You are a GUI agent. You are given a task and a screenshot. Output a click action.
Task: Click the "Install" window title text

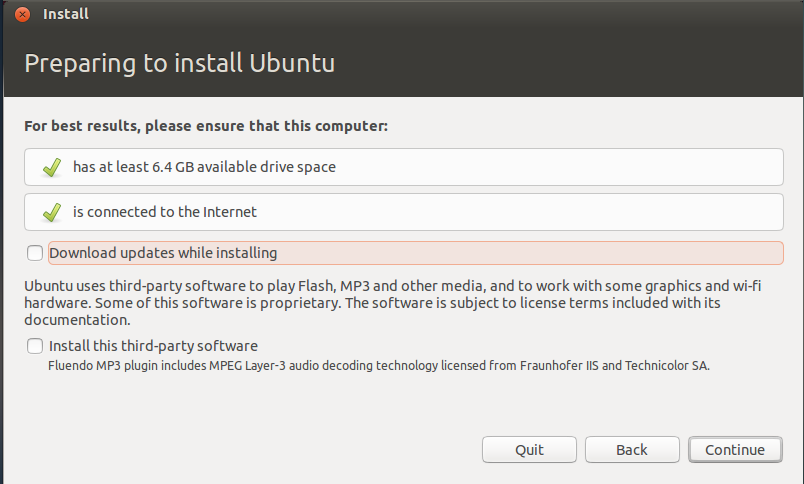[66, 15]
